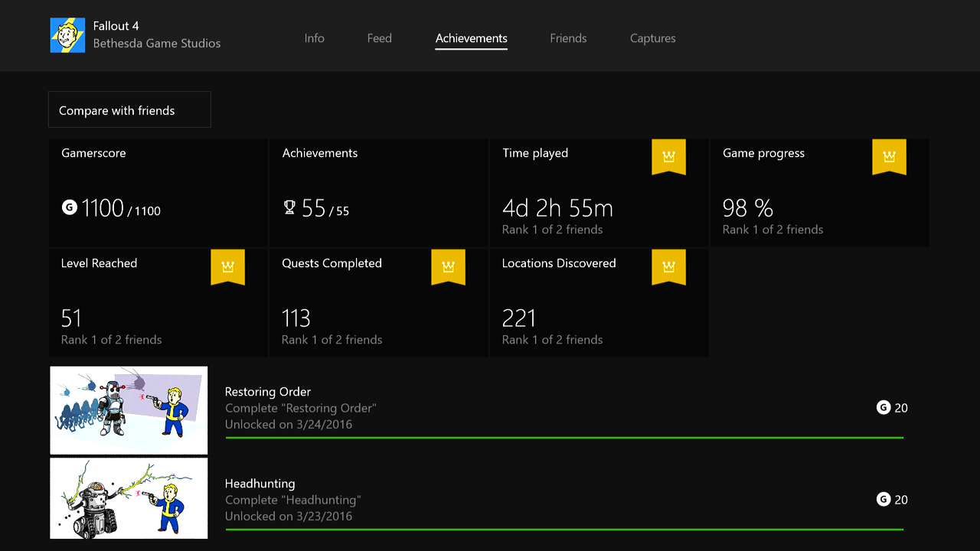Image resolution: width=980 pixels, height=551 pixels.
Task: Switch to the Feed tab
Action: [380, 38]
